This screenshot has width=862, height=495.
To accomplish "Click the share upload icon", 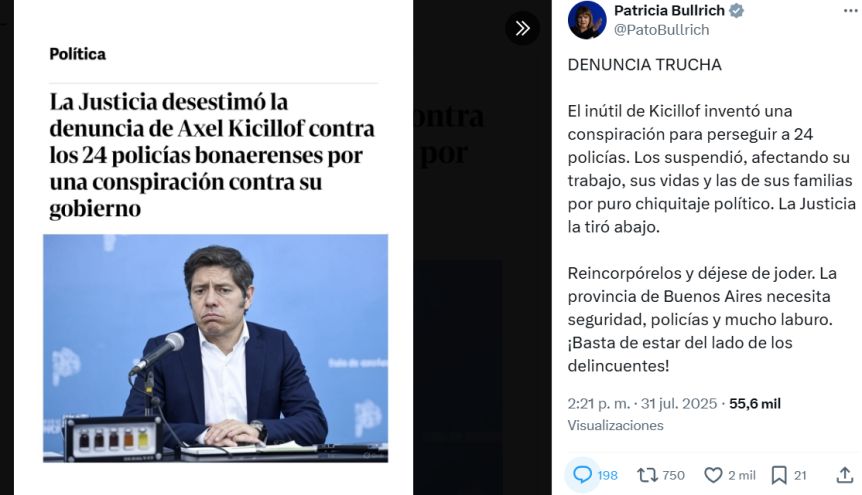I will point(844,475).
